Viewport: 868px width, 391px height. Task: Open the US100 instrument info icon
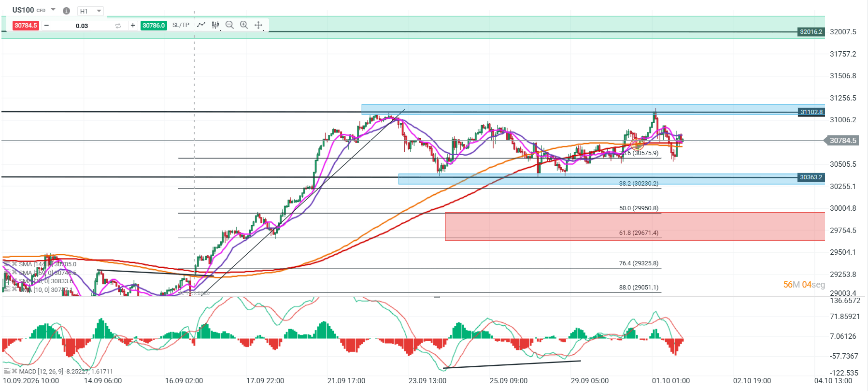click(x=67, y=11)
